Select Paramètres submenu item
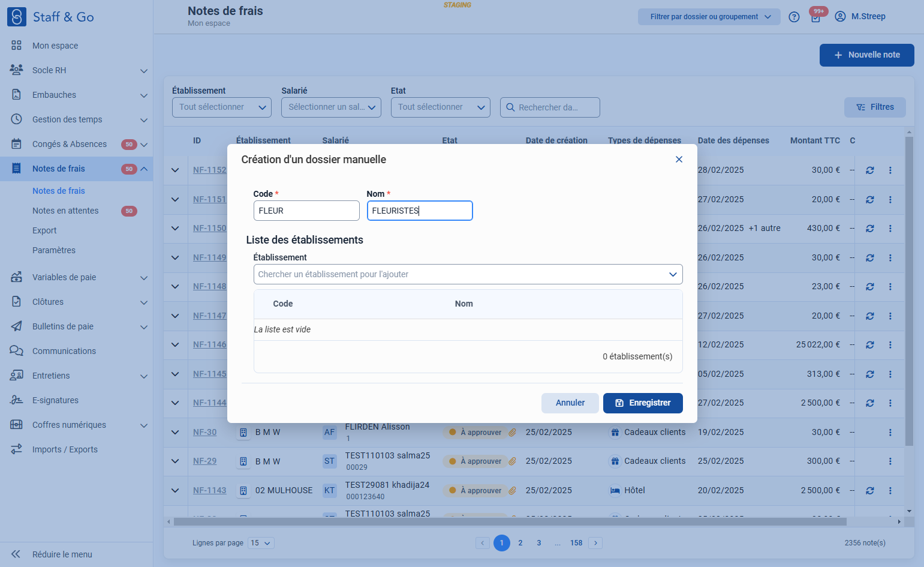The width and height of the screenshot is (924, 567). [x=54, y=250]
